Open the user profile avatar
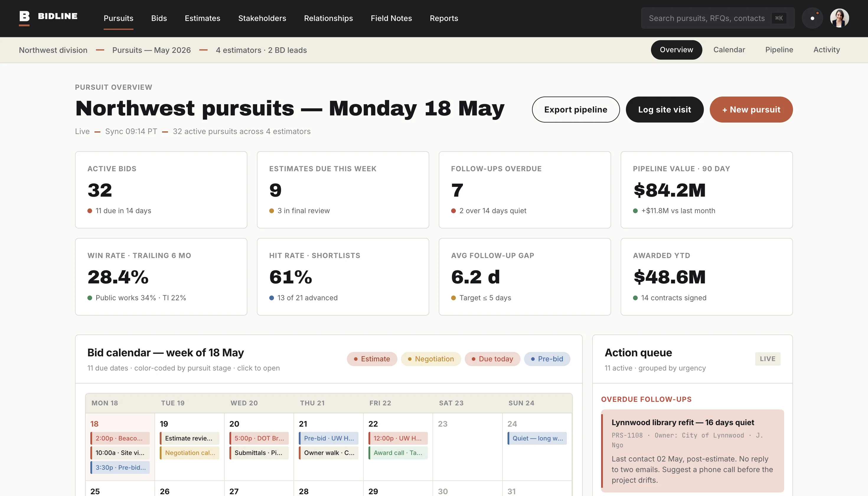Image resolution: width=868 pixels, height=496 pixels. click(x=839, y=18)
